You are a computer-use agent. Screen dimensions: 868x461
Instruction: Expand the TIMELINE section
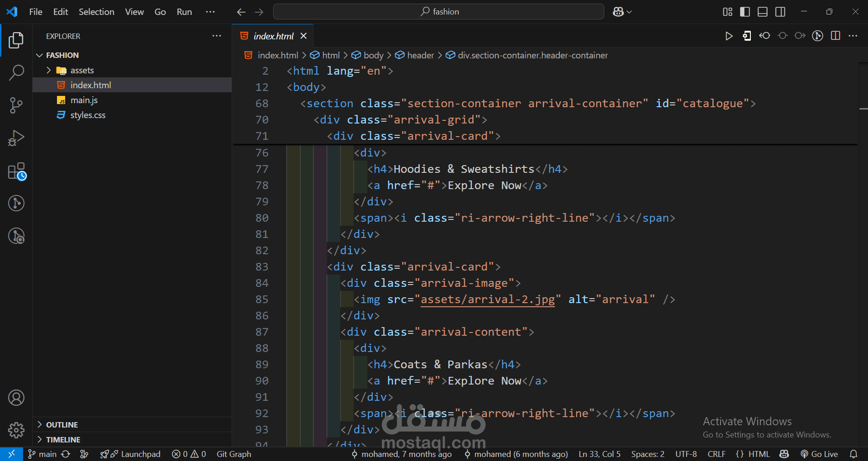(x=63, y=440)
